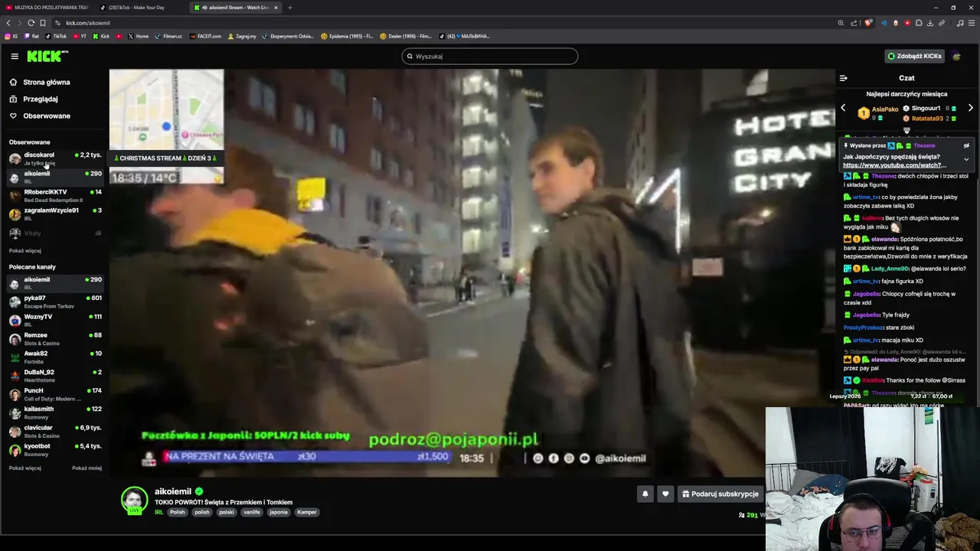Click the Zdobądź KICKs button
980x551 pixels.
click(914, 56)
